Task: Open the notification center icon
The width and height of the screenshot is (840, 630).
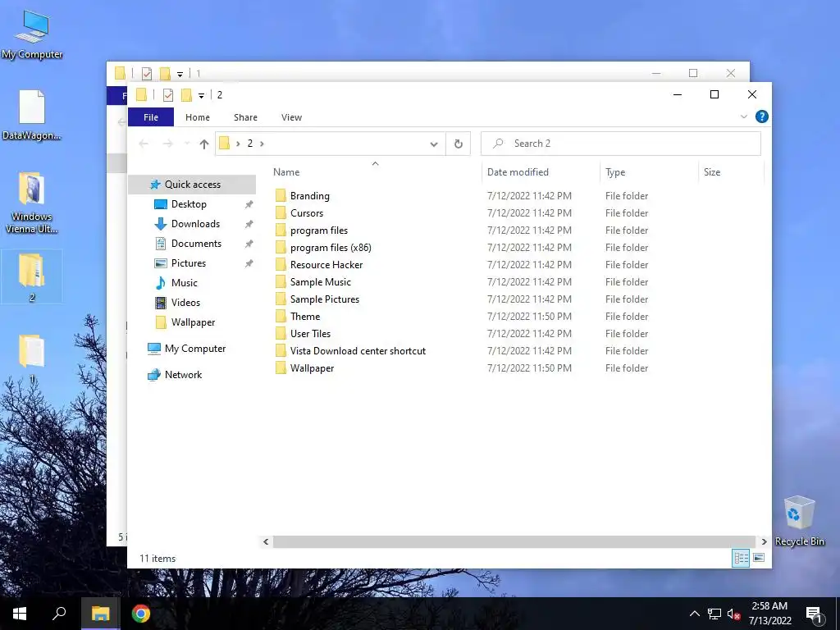Action: [814, 614]
